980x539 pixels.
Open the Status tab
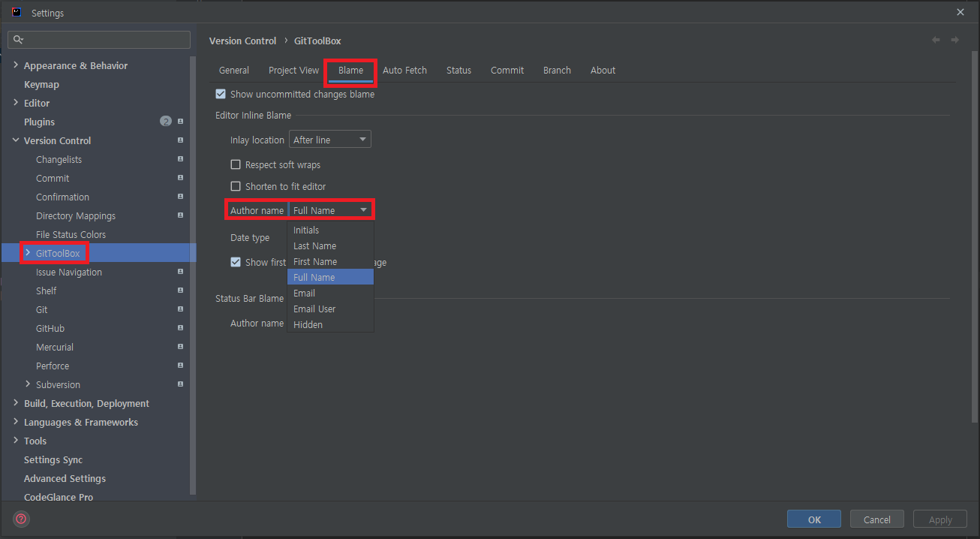pyautogui.click(x=458, y=70)
